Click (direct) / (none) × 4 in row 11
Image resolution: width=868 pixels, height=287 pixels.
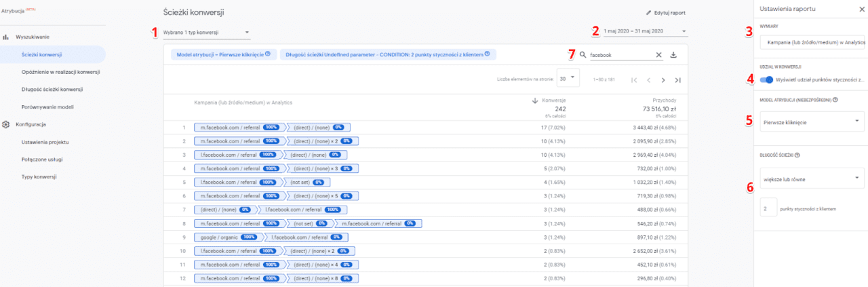(321, 265)
